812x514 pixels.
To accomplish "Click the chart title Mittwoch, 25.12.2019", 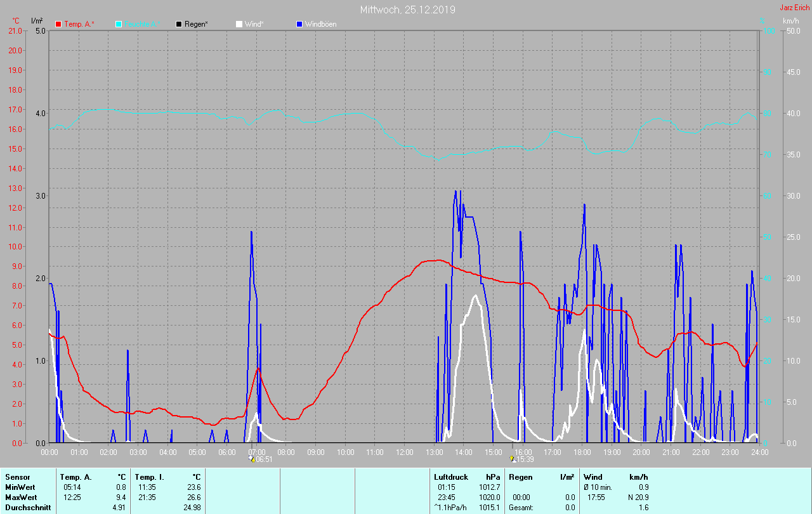I will tap(407, 10).
